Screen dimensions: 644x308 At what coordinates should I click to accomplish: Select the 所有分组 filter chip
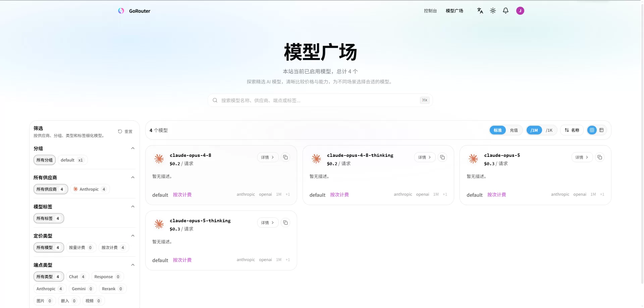45,160
